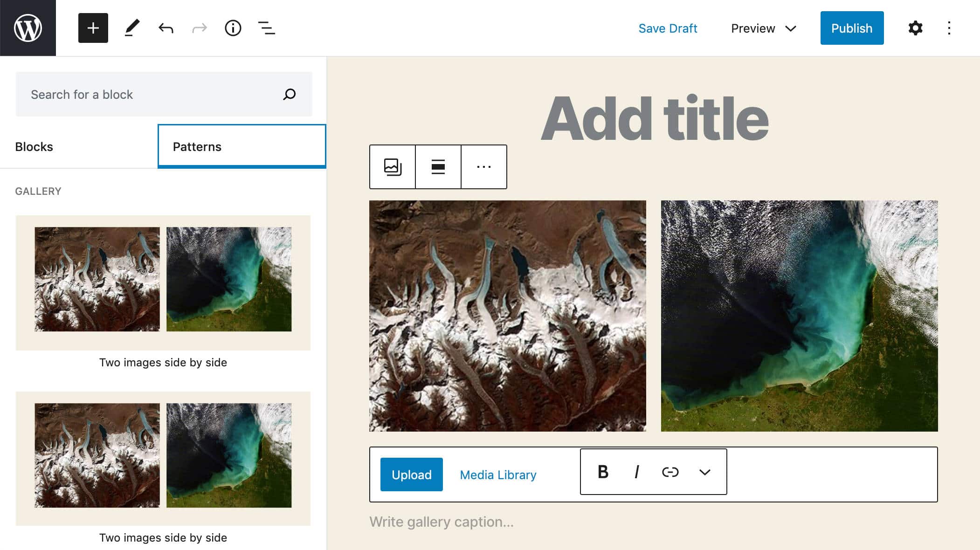Click the Media Library link
Image resolution: width=980 pixels, height=550 pixels.
pyautogui.click(x=498, y=474)
